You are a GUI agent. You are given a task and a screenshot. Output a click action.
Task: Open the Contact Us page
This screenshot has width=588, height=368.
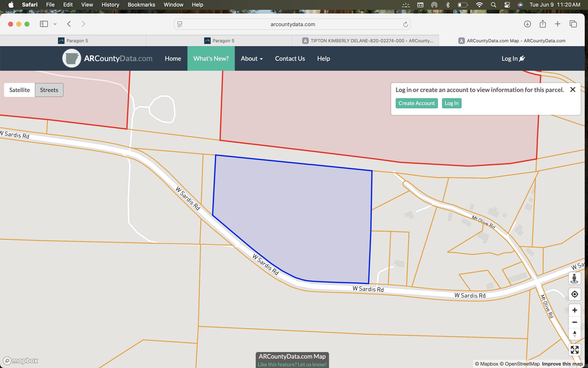coord(290,58)
